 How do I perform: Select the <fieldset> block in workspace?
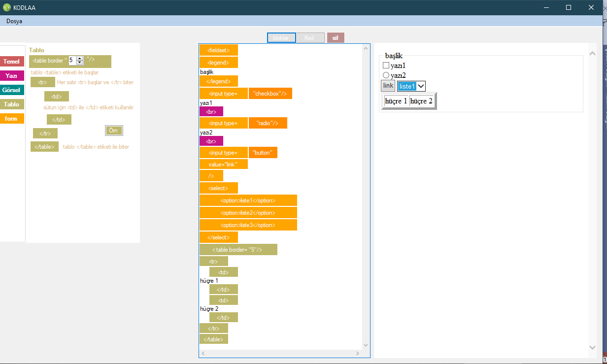[219, 50]
